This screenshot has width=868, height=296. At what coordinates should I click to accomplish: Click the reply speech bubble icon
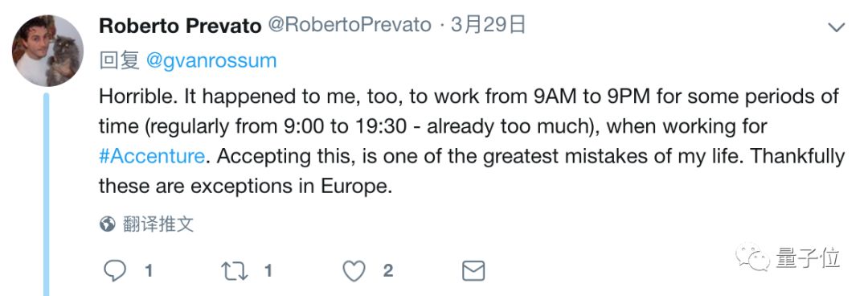[x=115, y=270]
